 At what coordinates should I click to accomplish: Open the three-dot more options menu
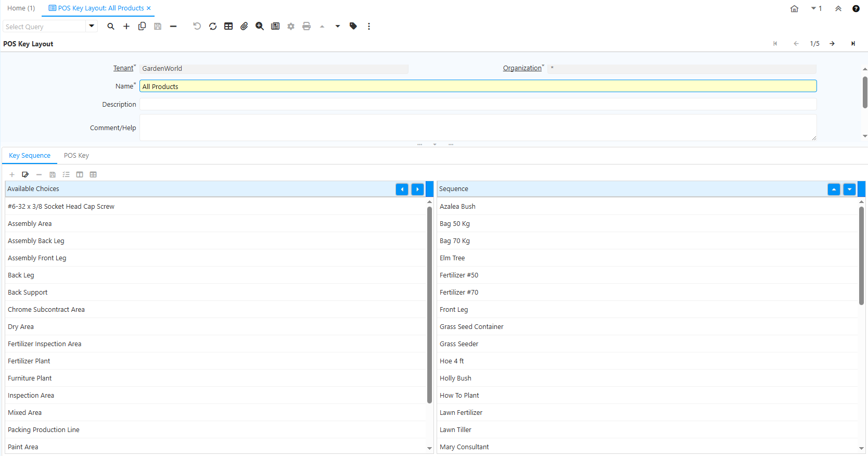pos(369,27)
